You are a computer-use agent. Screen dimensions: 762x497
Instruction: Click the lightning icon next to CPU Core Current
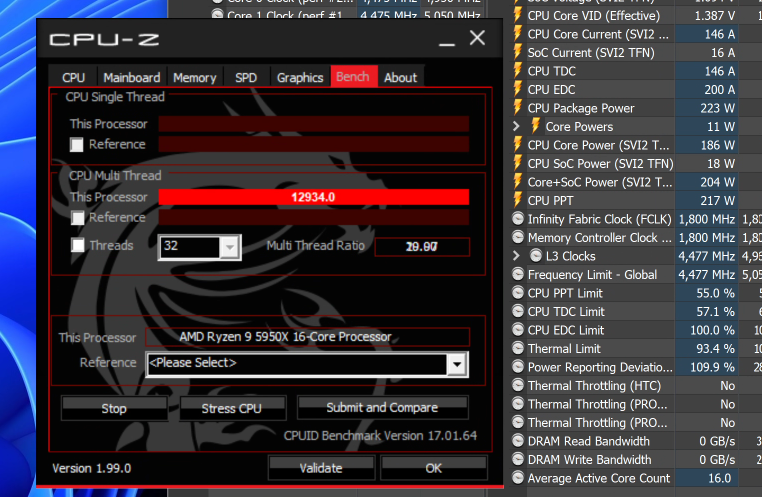[x=518, y=34]
